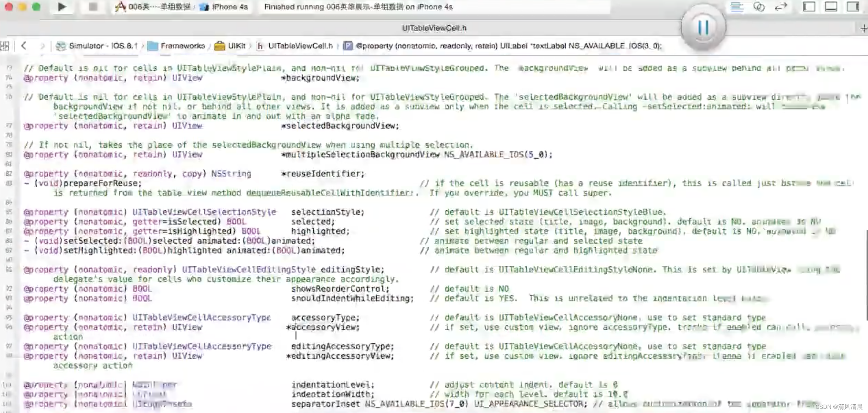Open UITableViewCell.h breadcrumb item
Viewport: 868px width, 413px height.
[x=295, y=46]
